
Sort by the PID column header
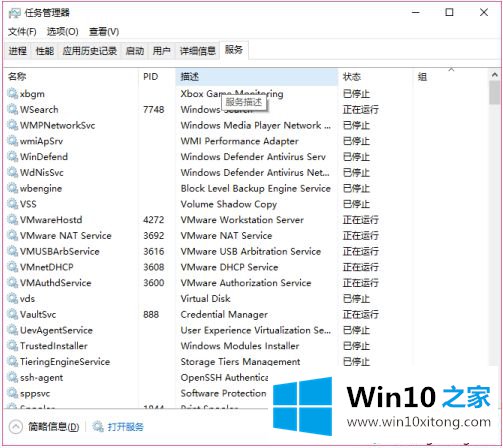(157, 77)
